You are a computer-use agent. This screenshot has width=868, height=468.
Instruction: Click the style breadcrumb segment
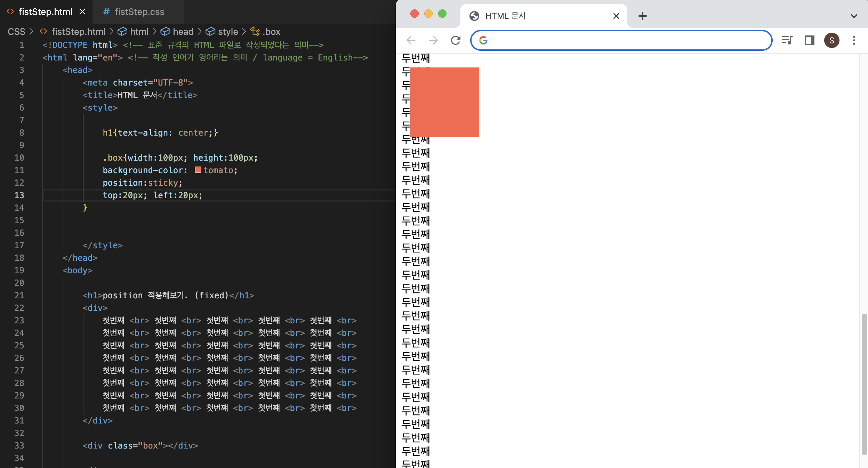(228, 32)
